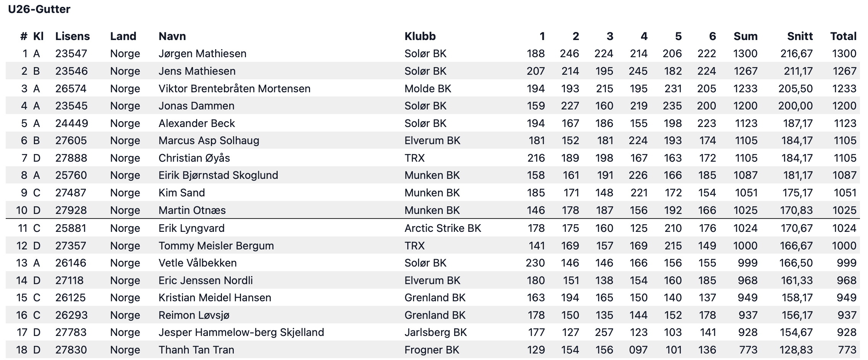Click the U26-Gutter heading
The width and height of the screenshot is (868, 360).
pos(39,9)
